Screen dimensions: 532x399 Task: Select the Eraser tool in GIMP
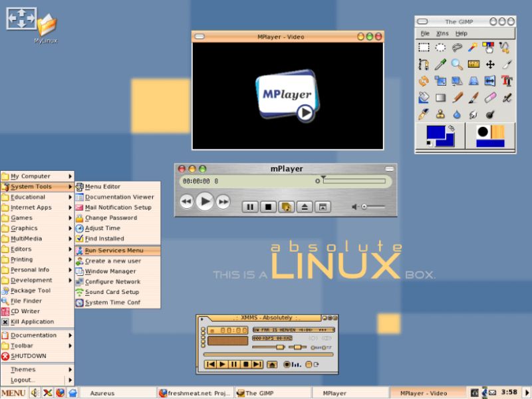(x=491, y=98)
